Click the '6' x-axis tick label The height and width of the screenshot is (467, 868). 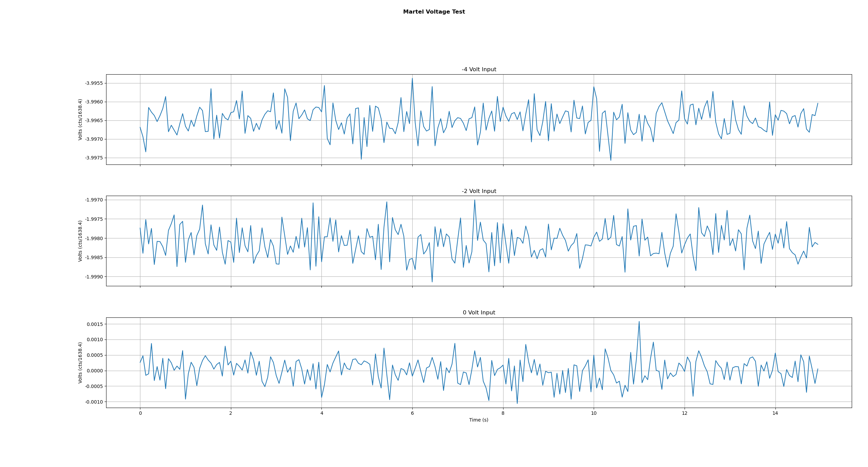(412, 413)
